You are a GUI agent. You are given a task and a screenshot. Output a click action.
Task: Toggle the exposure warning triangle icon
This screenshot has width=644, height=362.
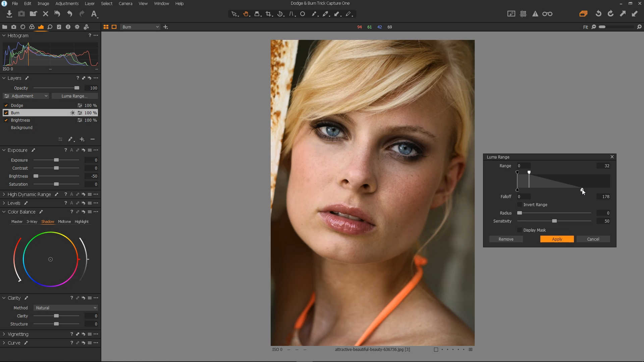pos(535,14)
